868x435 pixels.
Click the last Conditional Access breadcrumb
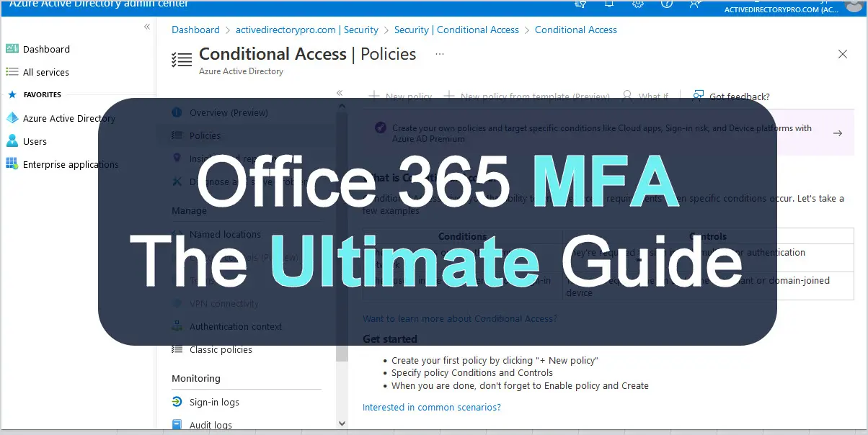pos(576,30)
